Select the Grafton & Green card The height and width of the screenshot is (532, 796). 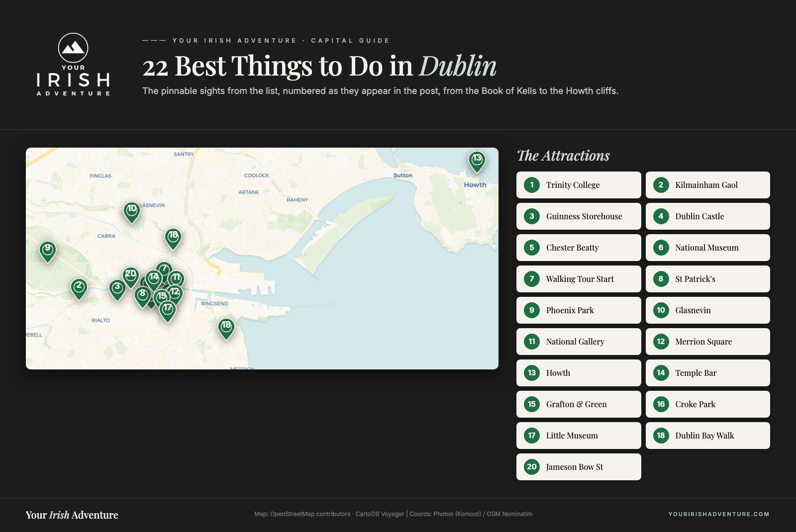[x=579, y=404]
